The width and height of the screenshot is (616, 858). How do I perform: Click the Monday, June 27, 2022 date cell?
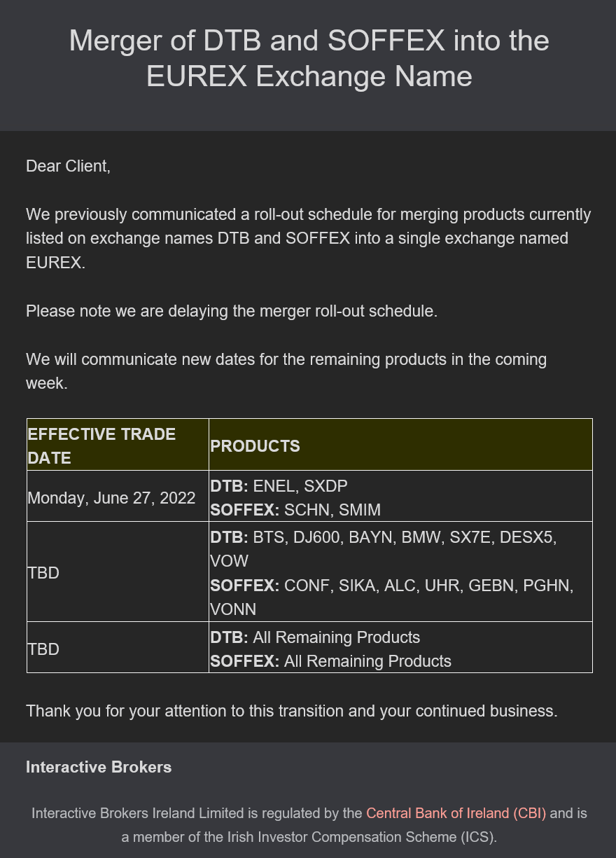click(x=111, y=498)
